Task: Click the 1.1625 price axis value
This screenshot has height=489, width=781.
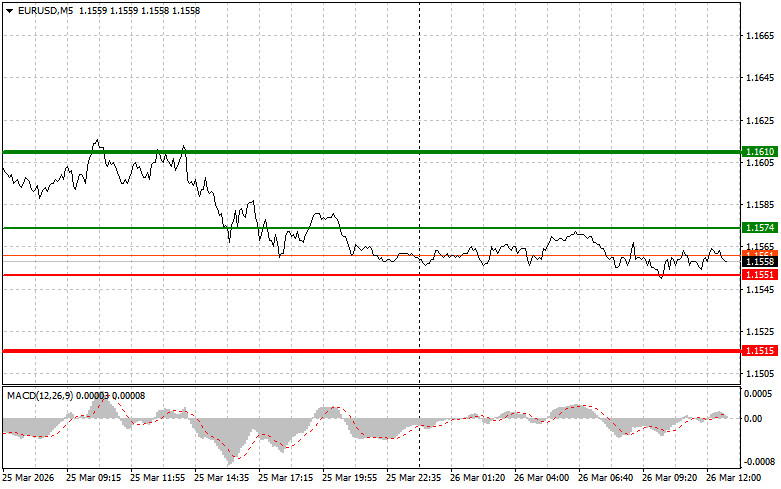Action: [x=760, y=121]
